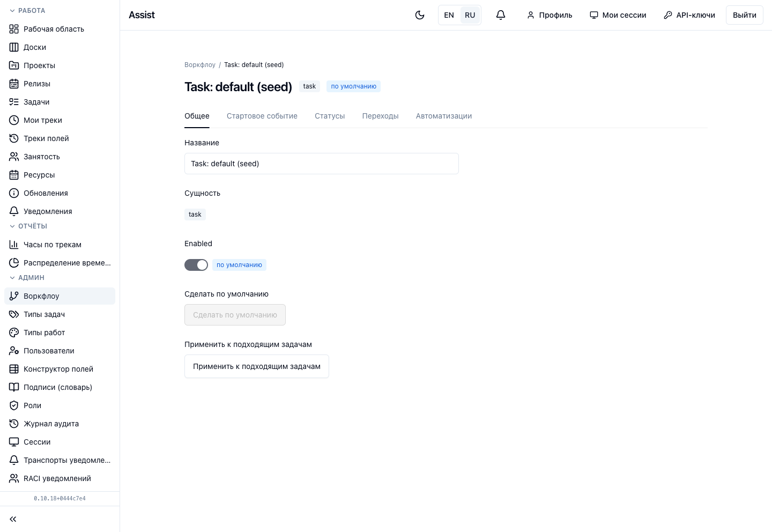The width and height of the screenshot is (772, 532).
Task: Click the Типы задач tags icon
Action: (14, 314)
